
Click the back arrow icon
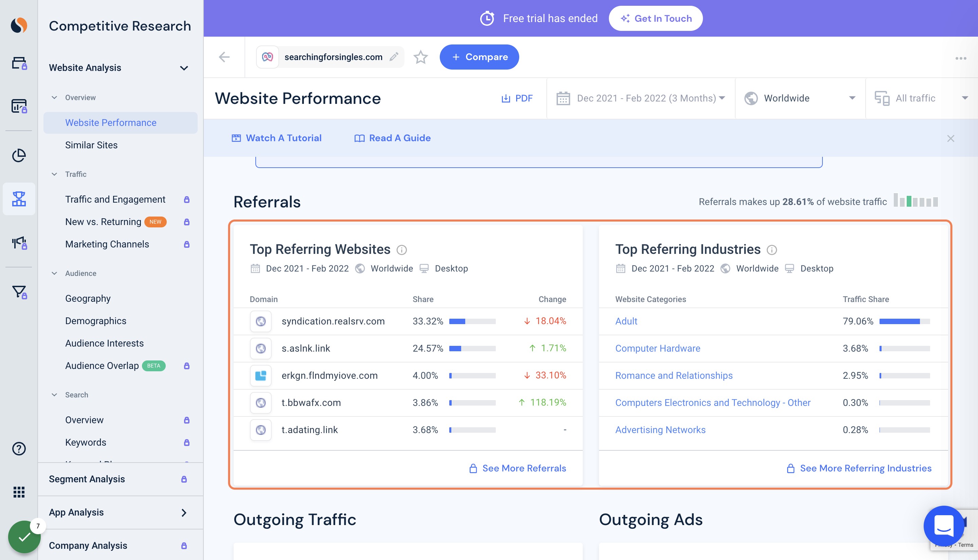pos(224,57)
